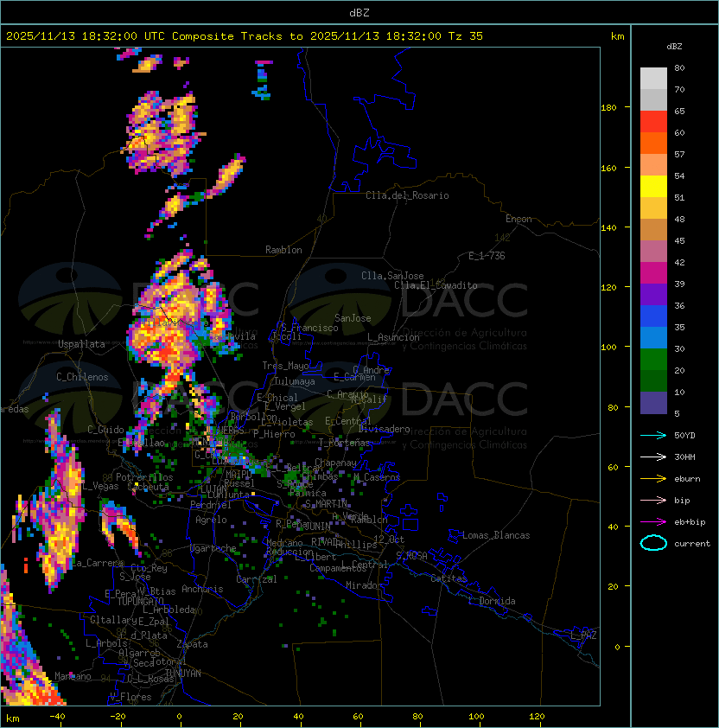
Task: Click the 'eb+bip' legend label
Action: coord(690,522)
